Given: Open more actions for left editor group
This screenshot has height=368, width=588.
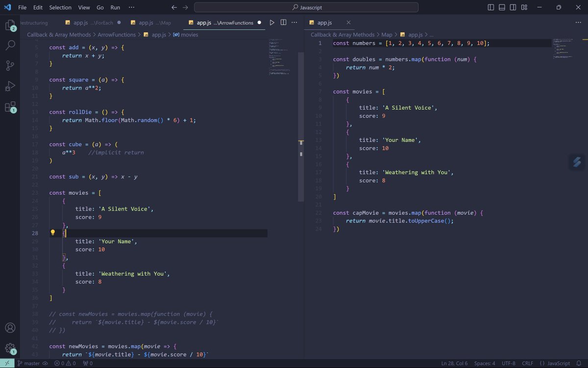Looking at the screenshot, I should pyautogui.click(x=294, y=23).
